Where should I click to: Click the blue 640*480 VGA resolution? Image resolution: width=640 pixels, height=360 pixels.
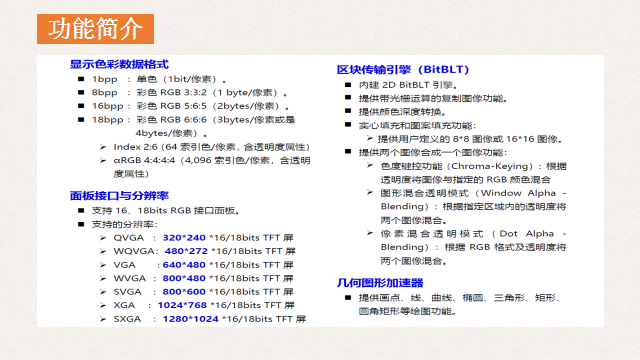(x=184, y=265)
